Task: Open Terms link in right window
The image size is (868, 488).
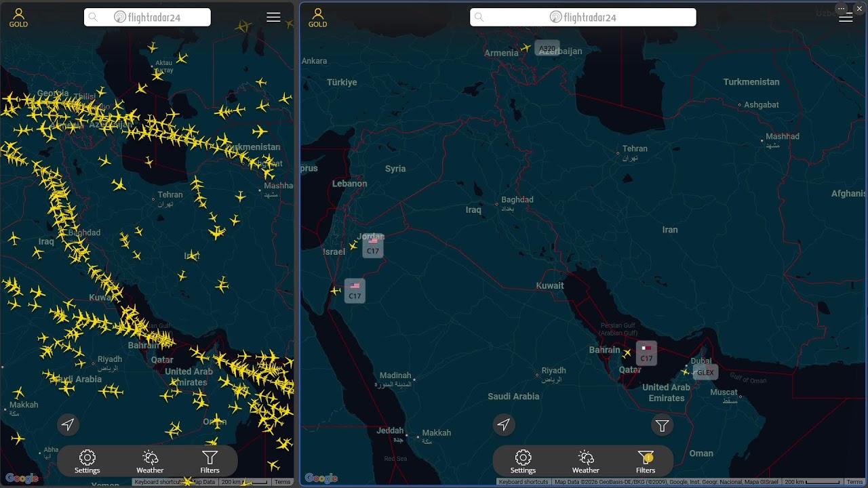Action: [854, 482]
